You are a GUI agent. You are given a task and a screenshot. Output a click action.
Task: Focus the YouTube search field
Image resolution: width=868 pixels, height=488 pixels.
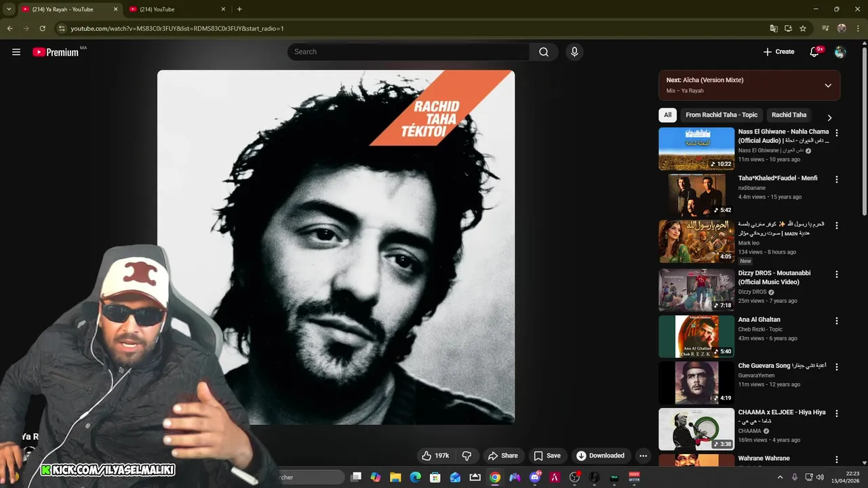408,52
